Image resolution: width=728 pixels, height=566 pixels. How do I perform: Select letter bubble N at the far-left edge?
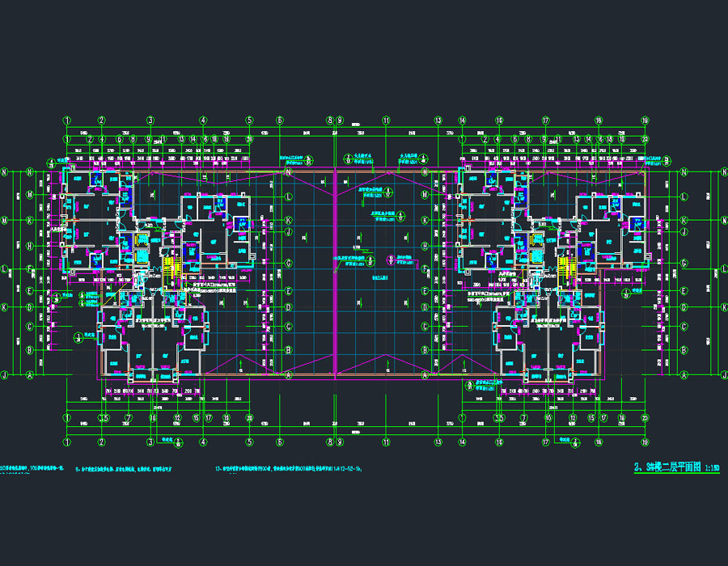tap(5, 172)
